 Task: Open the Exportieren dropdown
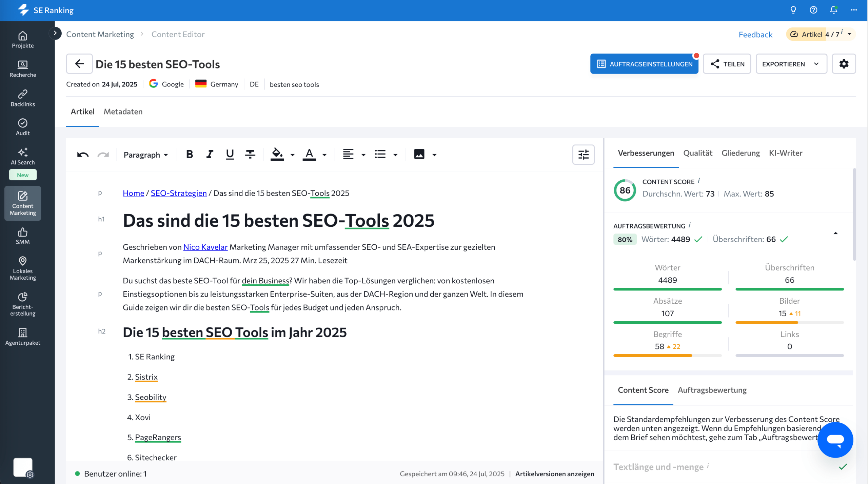coord(791,64)
